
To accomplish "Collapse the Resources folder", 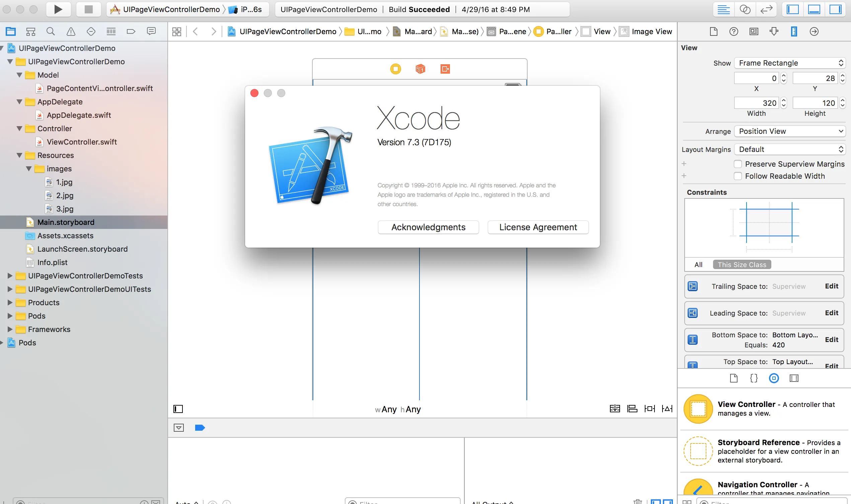I will [19, 155].
